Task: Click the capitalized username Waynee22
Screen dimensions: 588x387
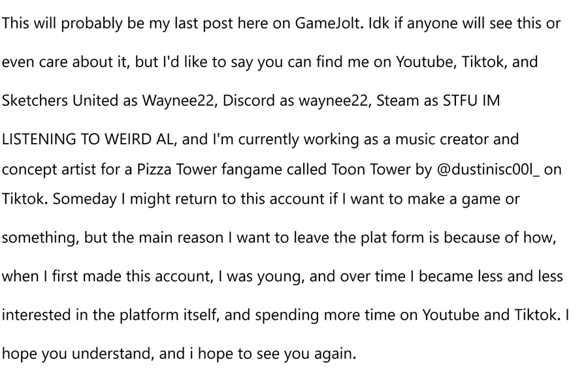Action: (x=178, y=101)
